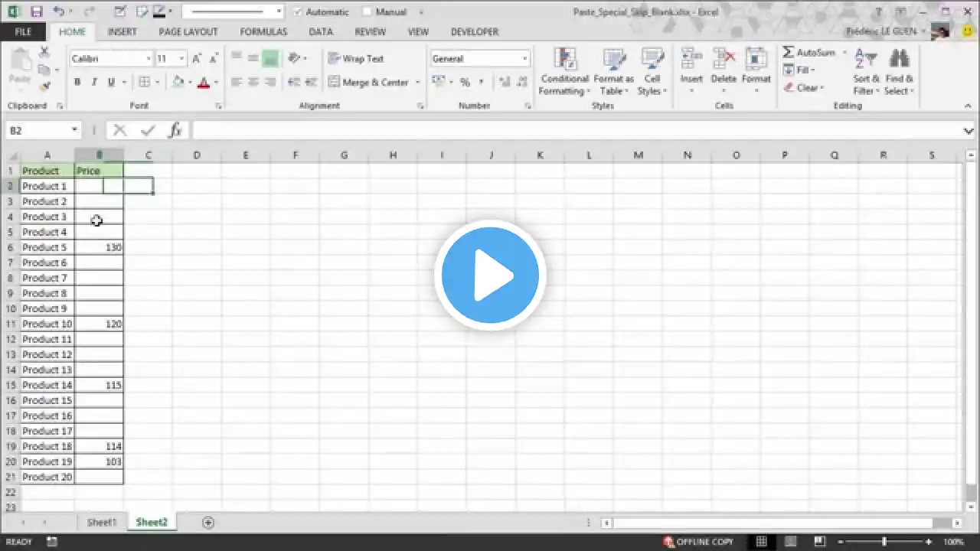Cut the selection with the scissors icon
The height and width of the screenshot is (551, 980).
44,53
